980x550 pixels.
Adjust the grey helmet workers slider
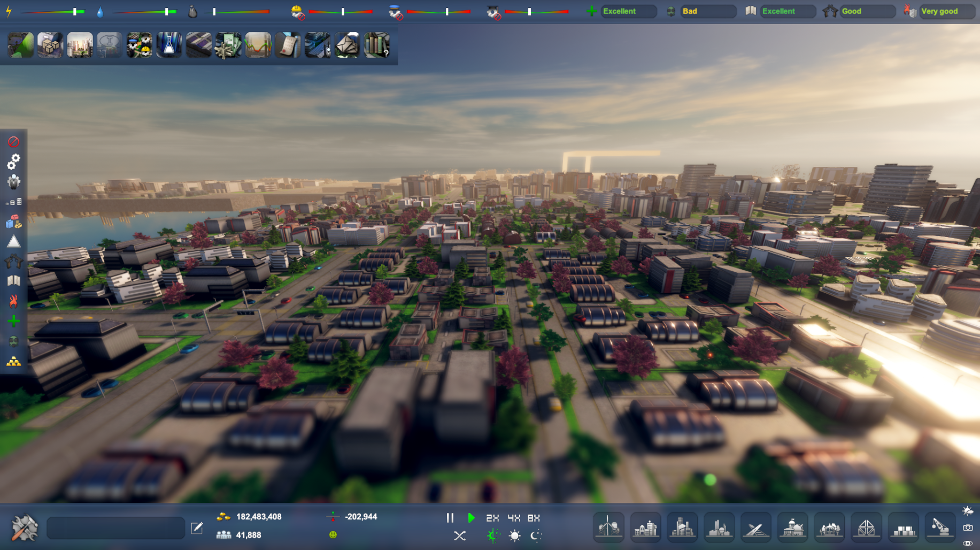coord(536,11)
